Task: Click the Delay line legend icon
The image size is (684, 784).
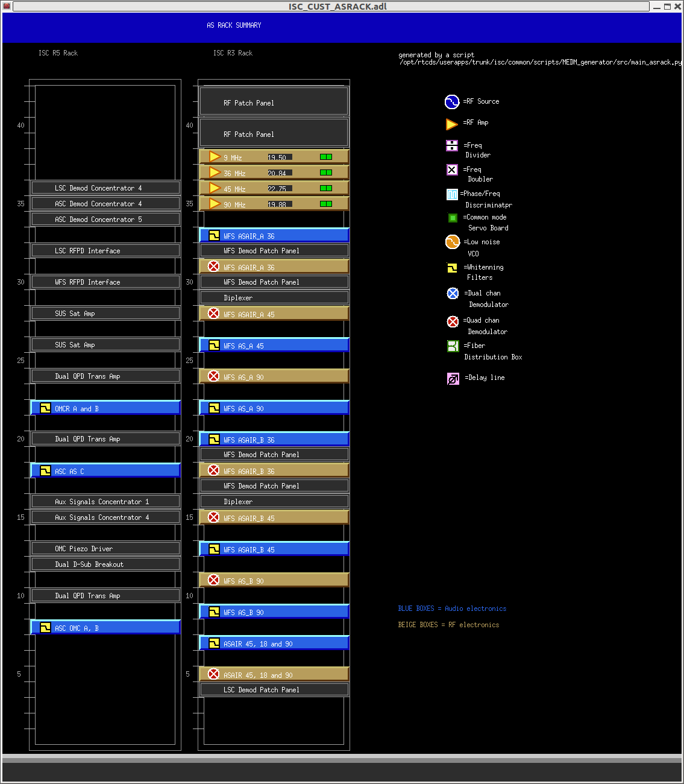Action: pyautogui.click(x=453, y=378)
